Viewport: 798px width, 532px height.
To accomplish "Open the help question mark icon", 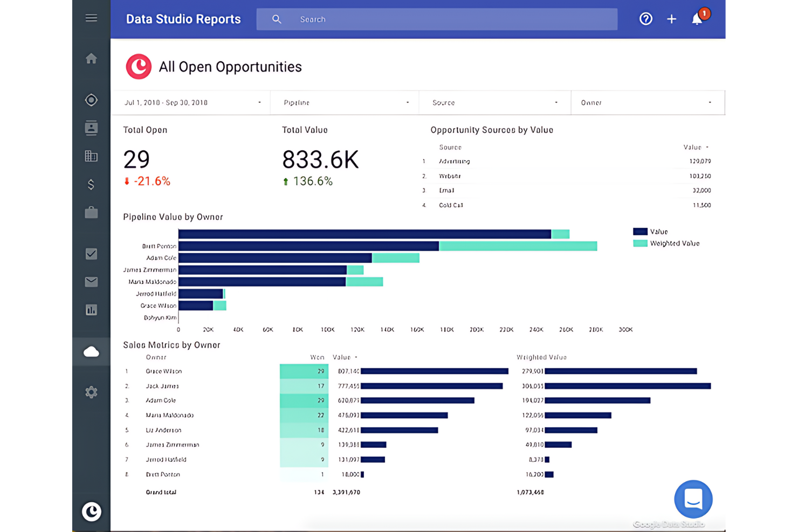I will [646, 19].
